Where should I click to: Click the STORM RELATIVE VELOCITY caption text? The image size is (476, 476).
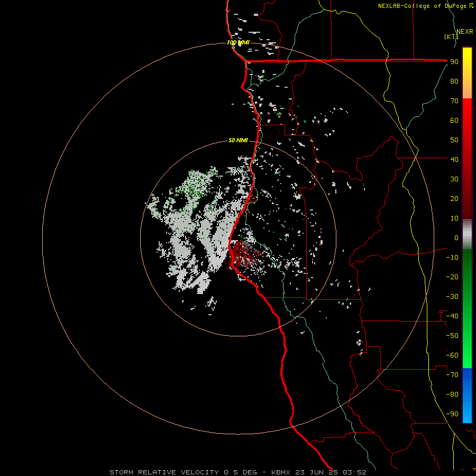tap(164, 472)
